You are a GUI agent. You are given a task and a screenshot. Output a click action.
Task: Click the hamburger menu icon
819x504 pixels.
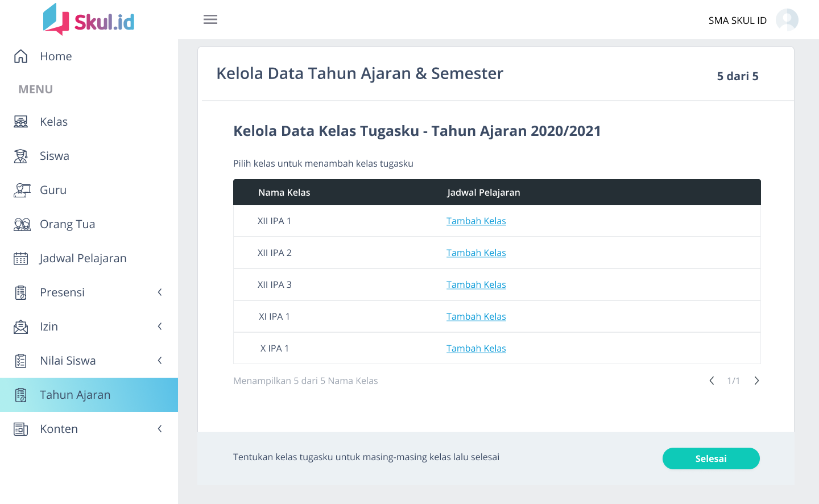tap(210, 19)
